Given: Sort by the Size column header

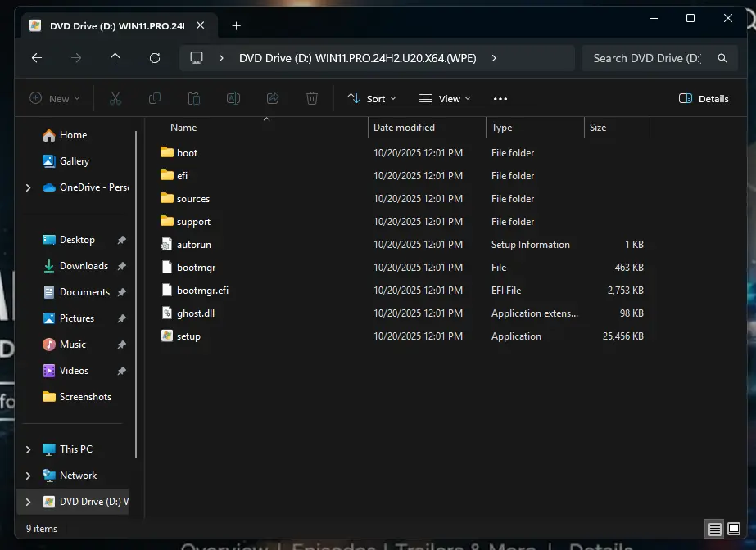Looking at the screenshot, I should pos(598,128).
